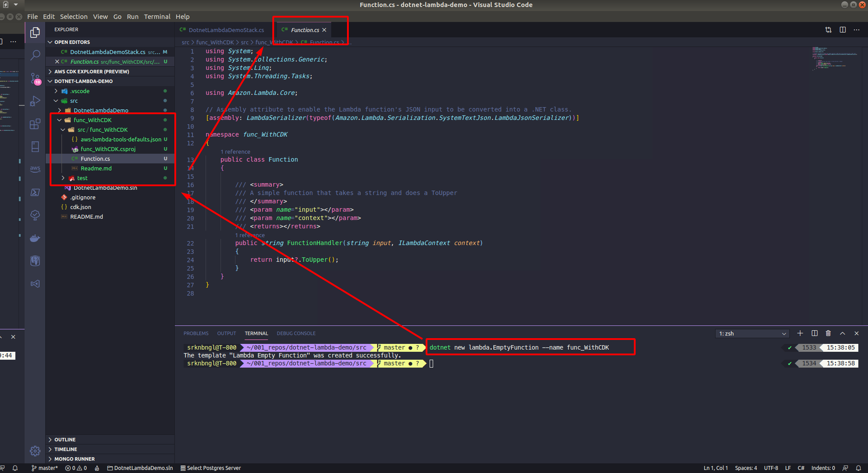Open the Live Share icon in activity bar

[35, 284]
